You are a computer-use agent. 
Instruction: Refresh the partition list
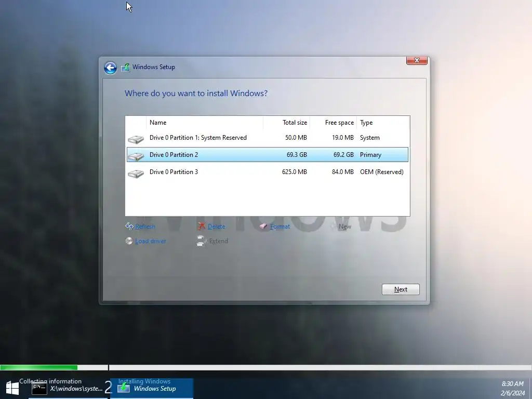tap(145, 227)
